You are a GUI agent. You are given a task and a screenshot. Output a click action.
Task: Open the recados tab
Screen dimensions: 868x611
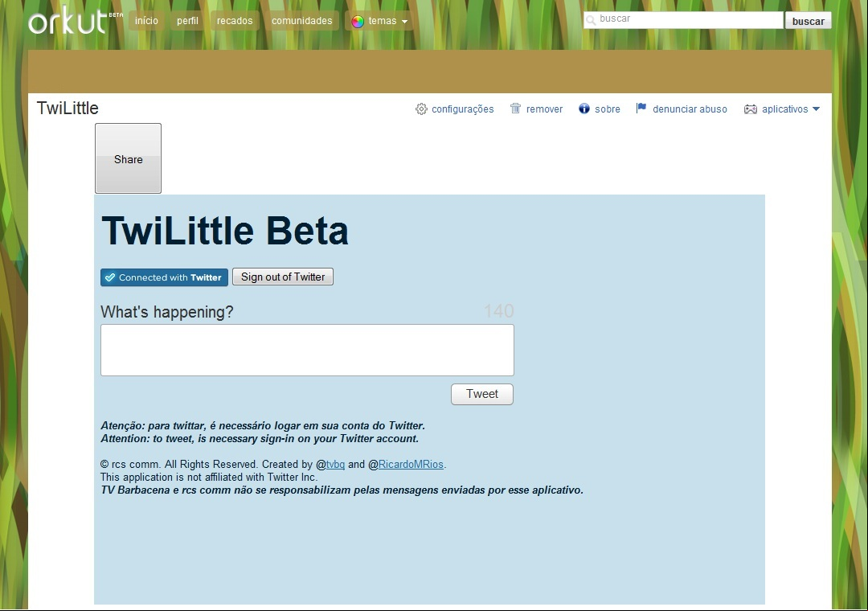pos(235,21)
